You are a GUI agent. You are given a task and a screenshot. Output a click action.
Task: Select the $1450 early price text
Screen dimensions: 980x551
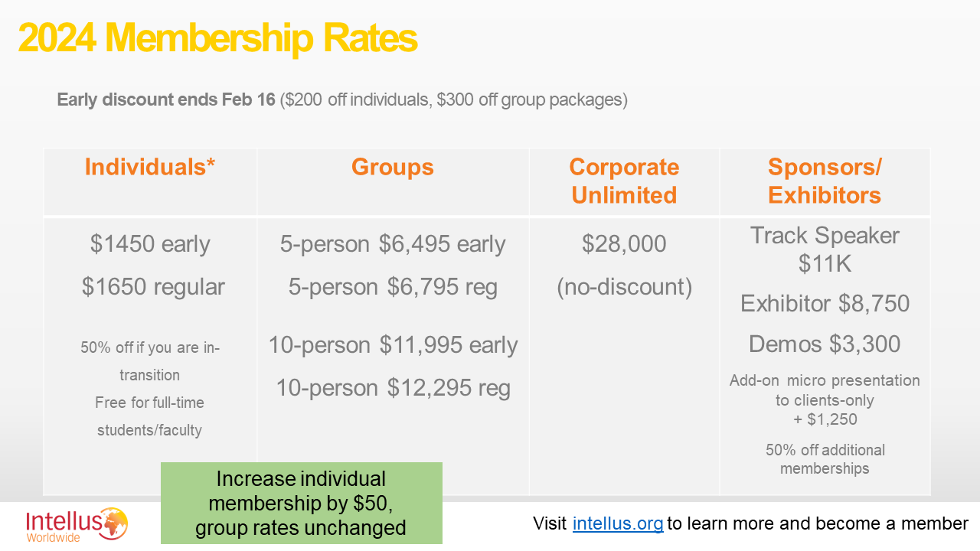pos(150,244)
